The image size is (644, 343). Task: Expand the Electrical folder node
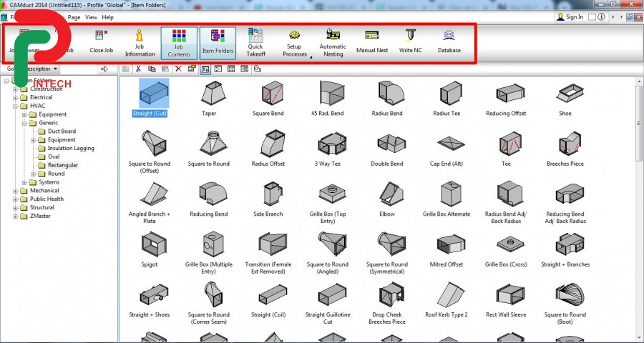(x=16, y=98)
